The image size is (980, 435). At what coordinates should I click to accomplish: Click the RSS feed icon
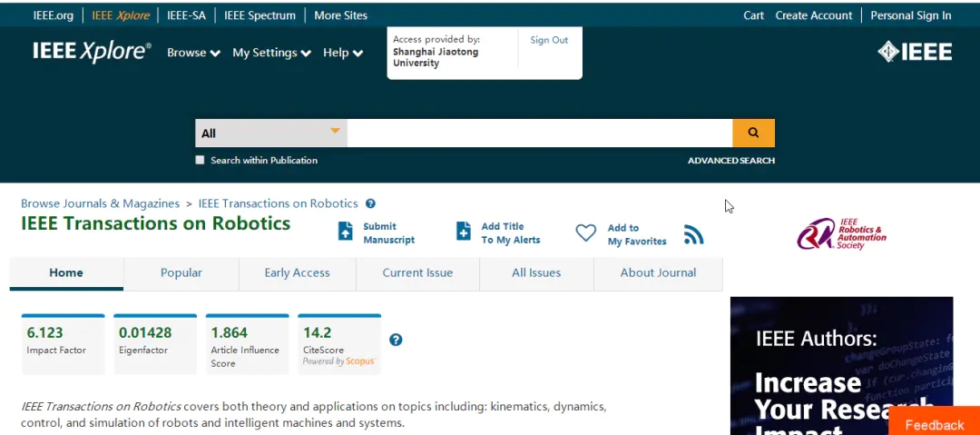694,234
